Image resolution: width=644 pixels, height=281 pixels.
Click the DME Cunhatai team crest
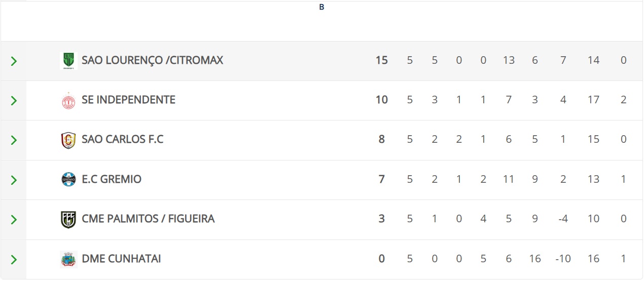[x=68, y=259]
